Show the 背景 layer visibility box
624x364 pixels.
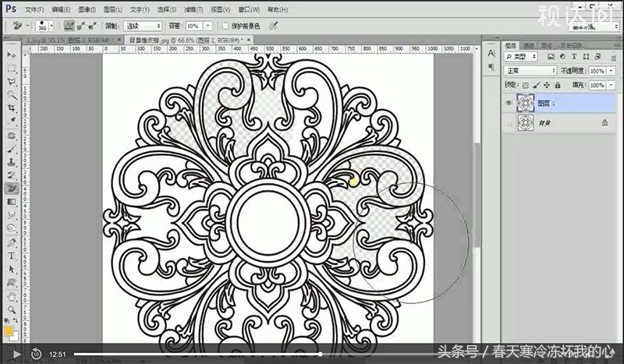tap(509, 123)
